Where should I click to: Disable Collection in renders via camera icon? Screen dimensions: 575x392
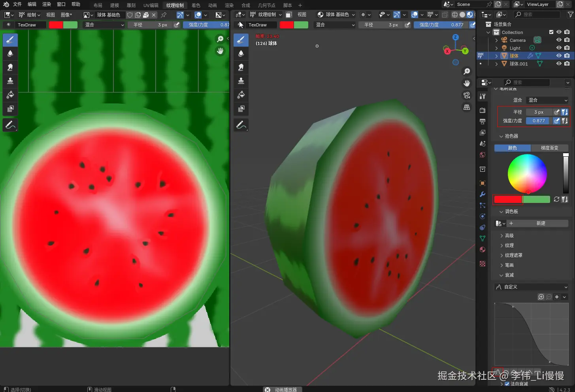tap(567, 32)
